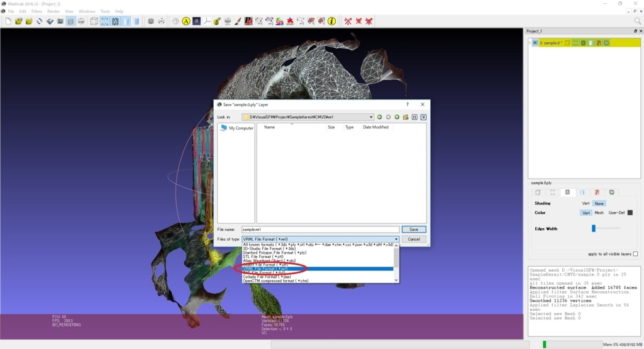Toggle the Wireframe render mode icon
The width and height of the screenshot is (644, 349).
pyautogui.click(x=116, y=21)
